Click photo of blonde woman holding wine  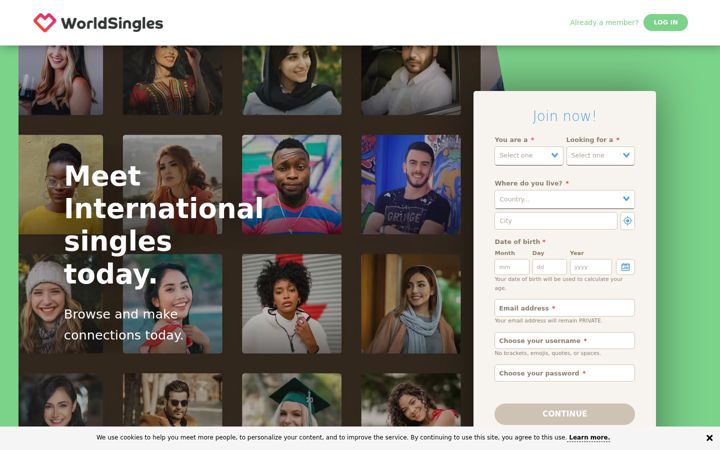61,80
